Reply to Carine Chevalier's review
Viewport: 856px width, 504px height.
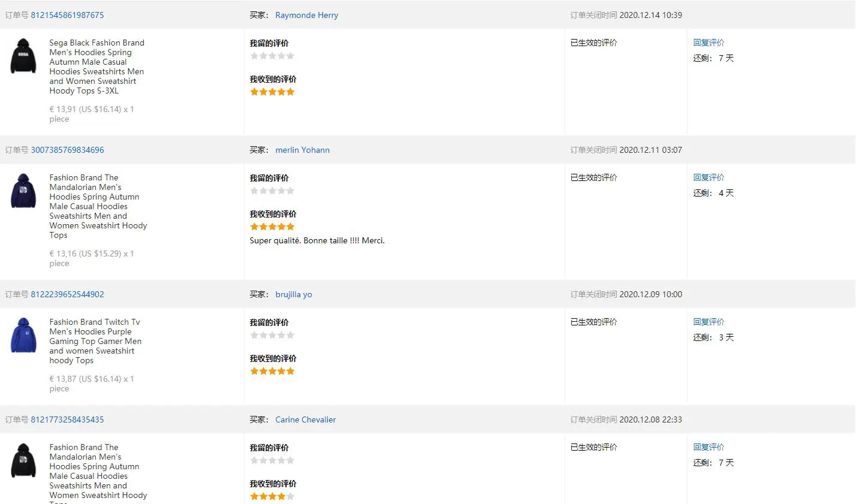pos(709,447)
